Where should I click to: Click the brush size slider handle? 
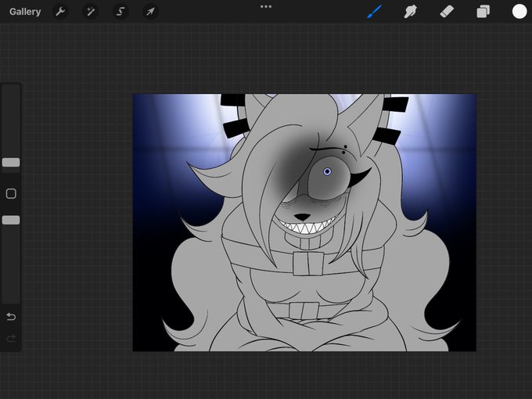tap(11, 162)
